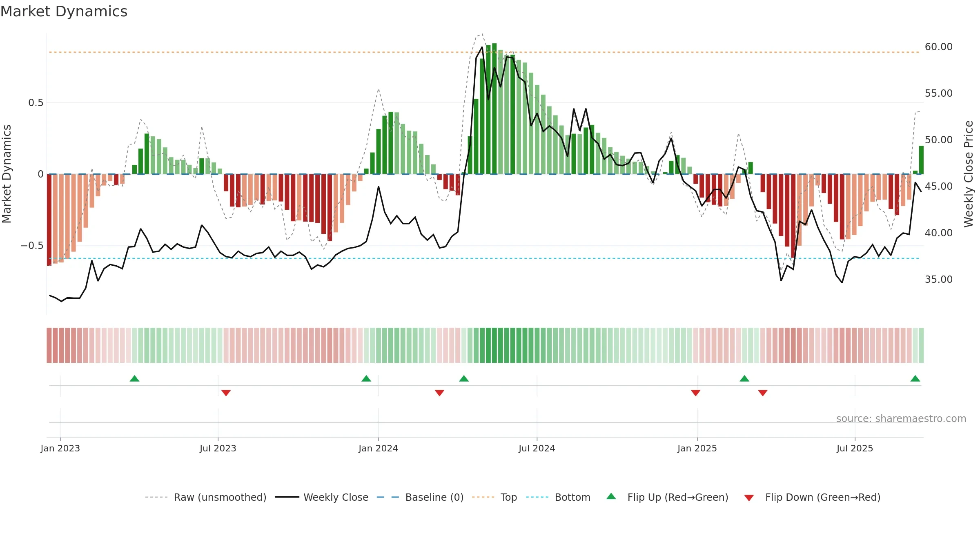Click the 0.5 left axis value

click(x=36, y=103)
